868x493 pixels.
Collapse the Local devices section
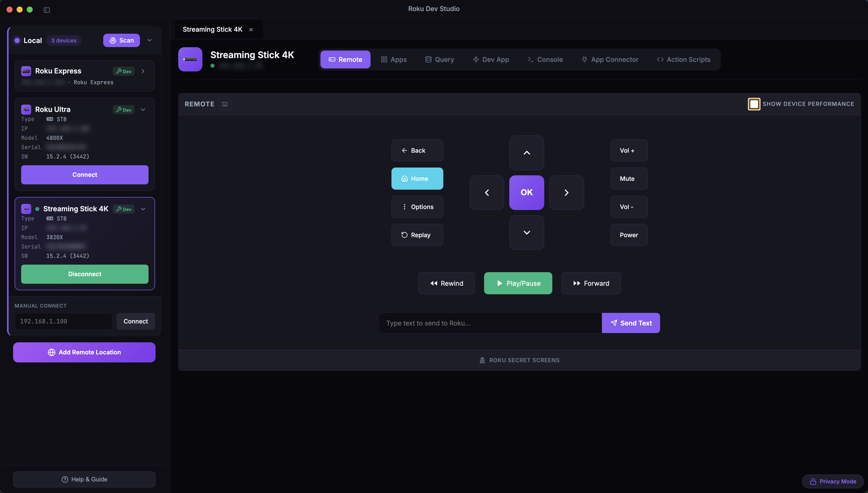150,40
